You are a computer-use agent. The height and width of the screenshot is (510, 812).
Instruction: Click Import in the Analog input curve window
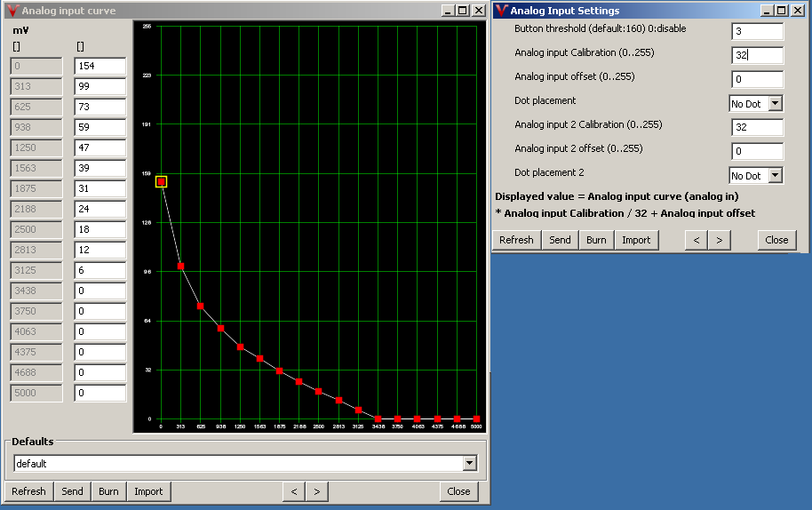click(x=148, y=491)
